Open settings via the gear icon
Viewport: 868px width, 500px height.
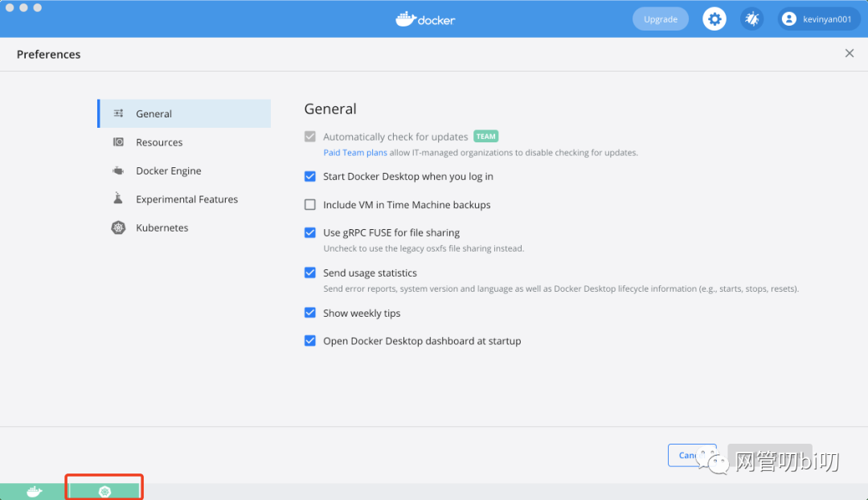[x=714, y=18]
